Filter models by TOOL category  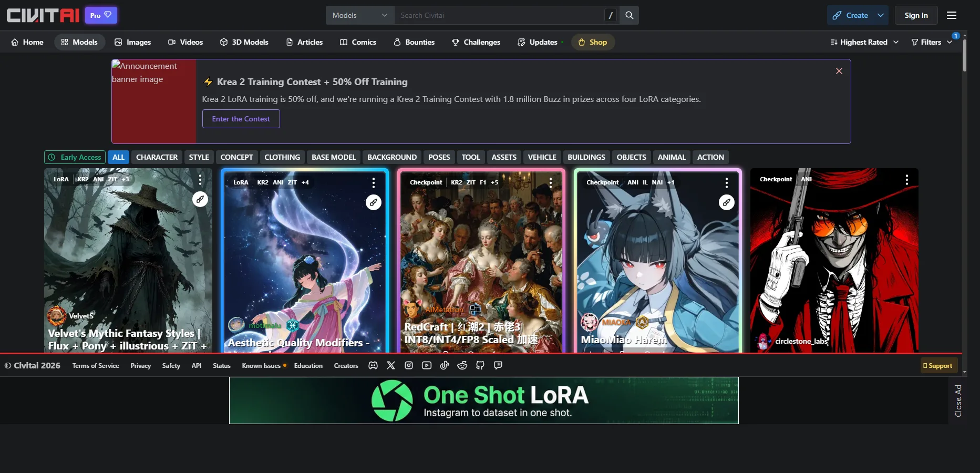tap(471, 157)
